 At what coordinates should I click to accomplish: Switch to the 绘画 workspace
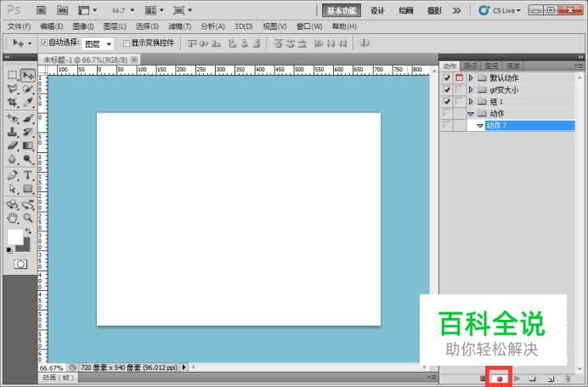click(x=406, y=11)
